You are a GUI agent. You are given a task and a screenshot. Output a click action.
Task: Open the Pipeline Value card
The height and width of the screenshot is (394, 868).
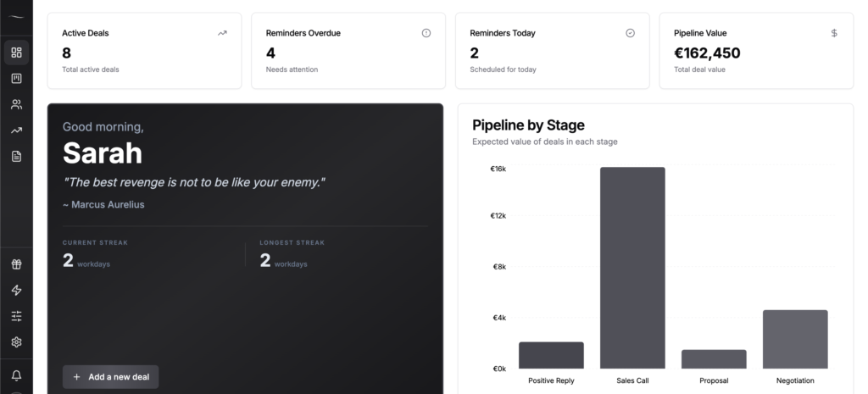pos(756,51)
